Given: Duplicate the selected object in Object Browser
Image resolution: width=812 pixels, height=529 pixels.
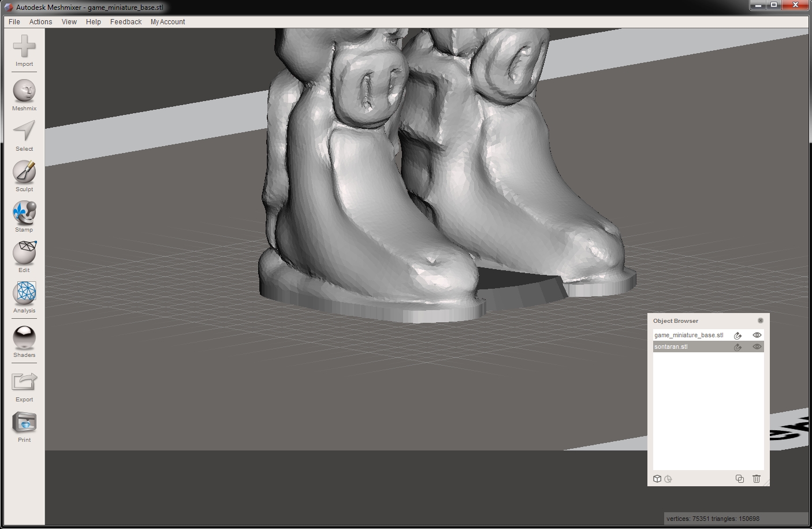Looking at the screenshot, I should tap(740, 479).
